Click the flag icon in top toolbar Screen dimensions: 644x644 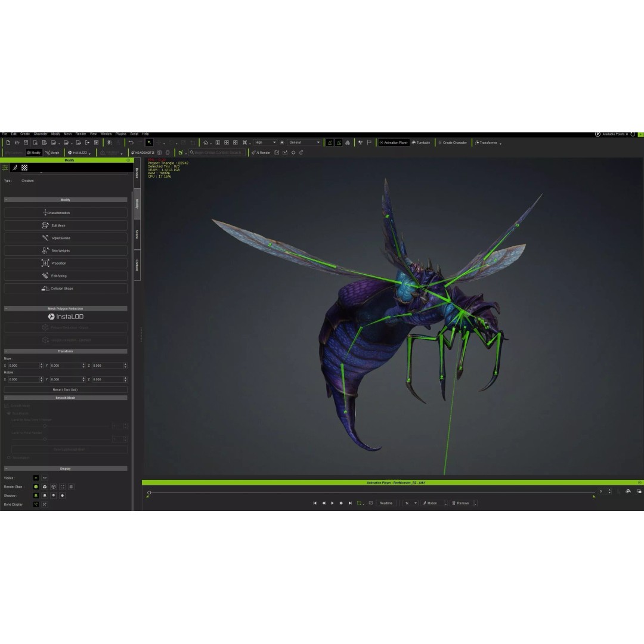[369, 143]
